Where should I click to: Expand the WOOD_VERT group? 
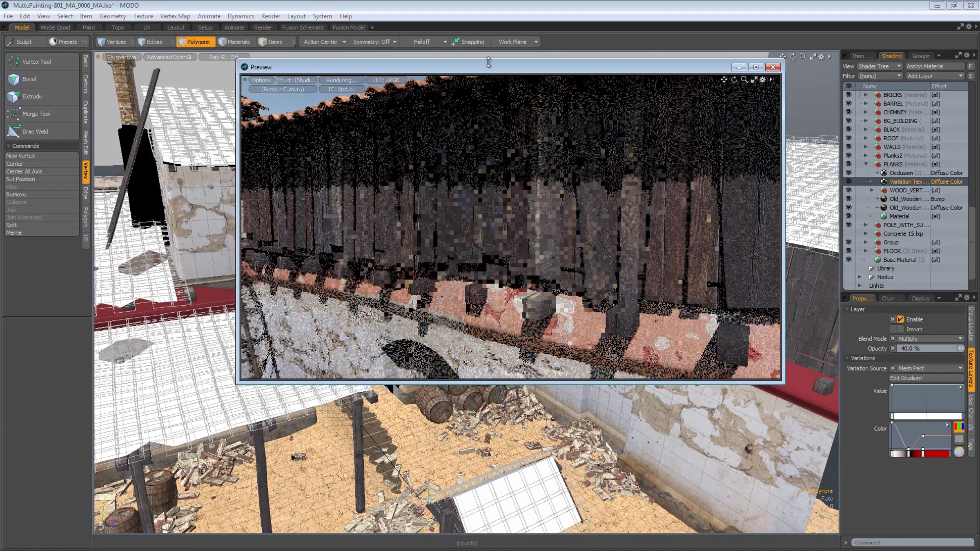point(872,190)
